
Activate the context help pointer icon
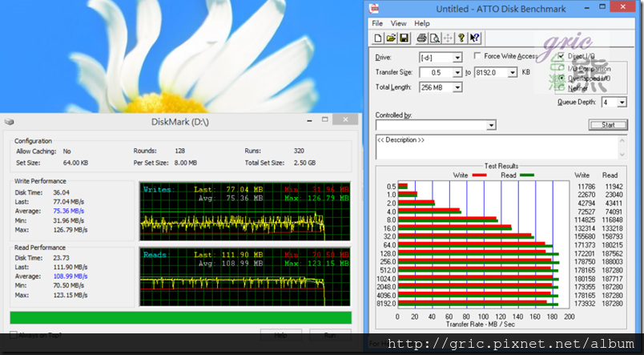(x=474, y=38)
